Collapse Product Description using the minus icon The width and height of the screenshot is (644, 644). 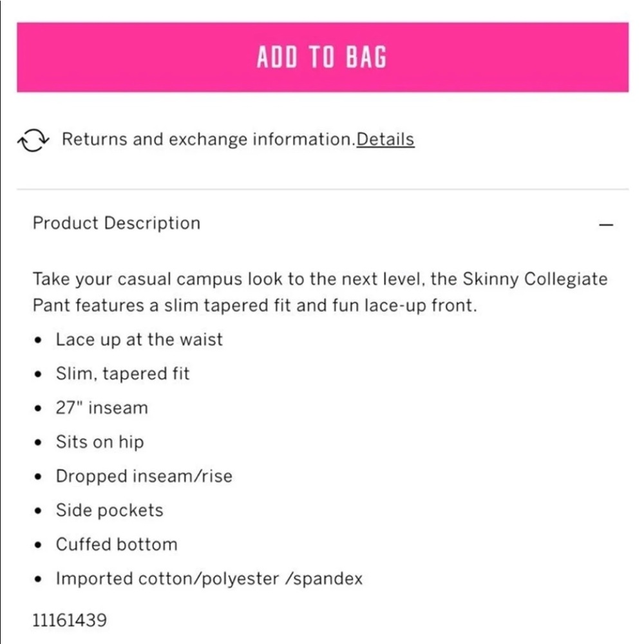[605, 225]
